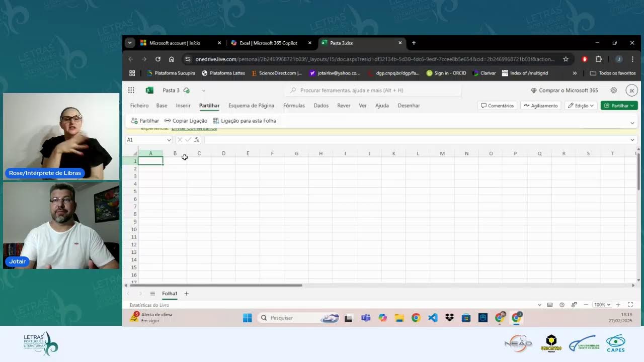Open Plataforma Lattes bookmark
The height and width of the screenshot is (362, 644).
point(223,73)
